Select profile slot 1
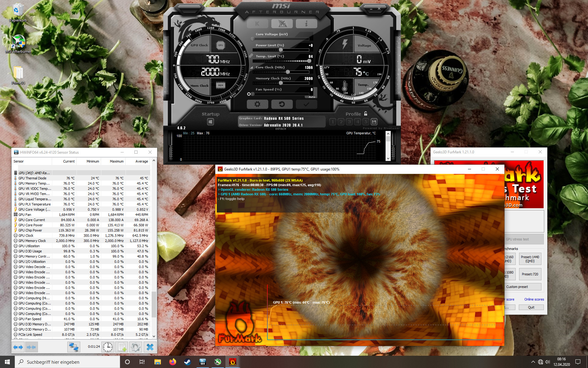This screenshot has width=588, height=368. point(333,122)
